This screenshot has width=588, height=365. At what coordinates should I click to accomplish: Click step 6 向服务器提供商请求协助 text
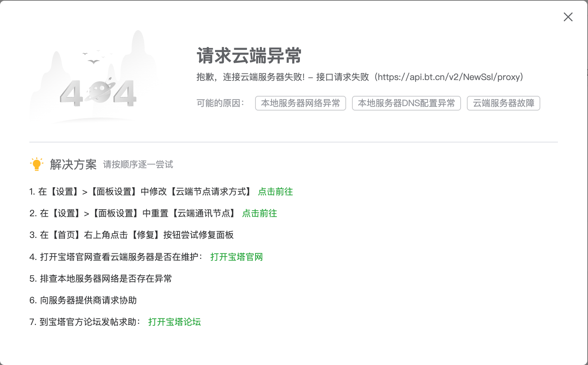[83, 300]
